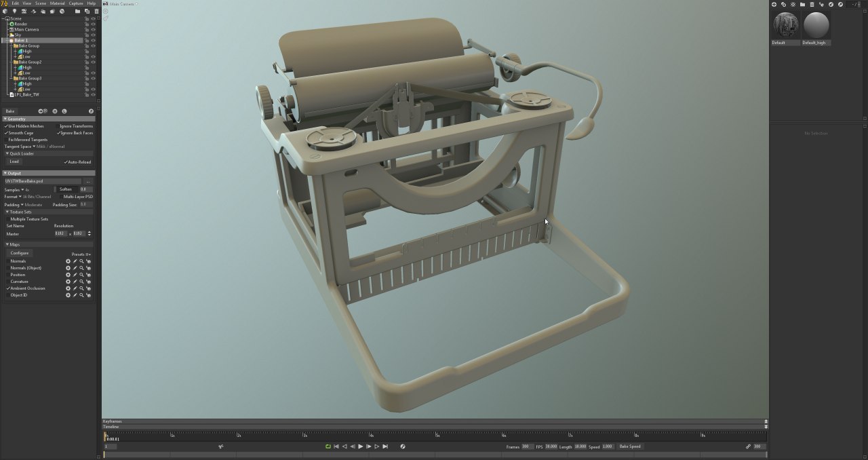Screen dimensions: 868x460
Task: Jump to timeline end
Action: coord(385,446)
